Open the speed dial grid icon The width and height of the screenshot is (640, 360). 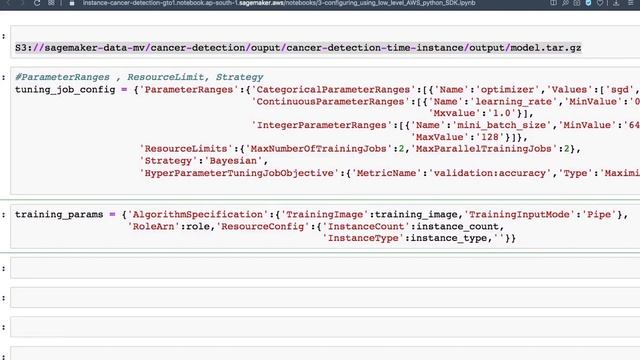tap(51, 3)
